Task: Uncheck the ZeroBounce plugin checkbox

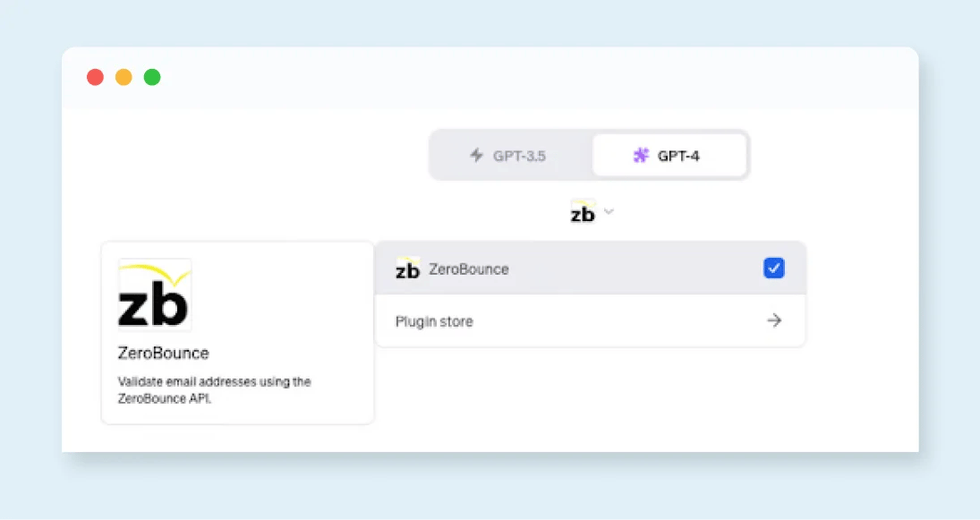Action: coord(774,268)
